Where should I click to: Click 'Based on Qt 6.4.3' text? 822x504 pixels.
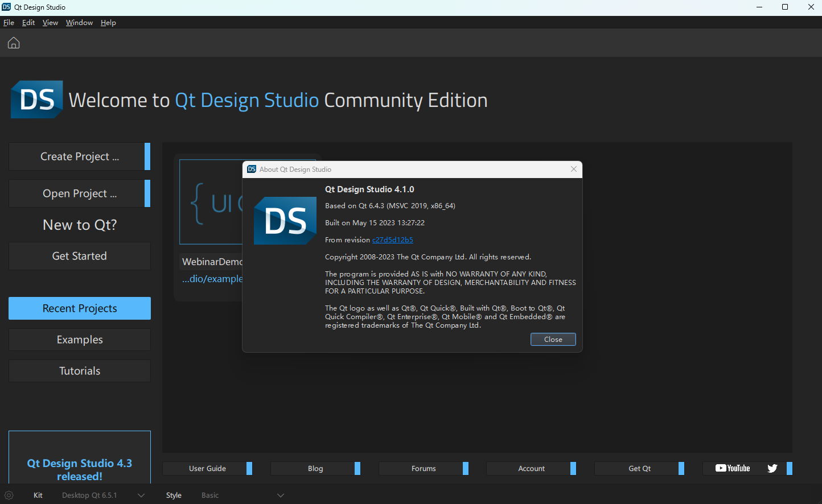pyautogui.click(x=390, y=206)
